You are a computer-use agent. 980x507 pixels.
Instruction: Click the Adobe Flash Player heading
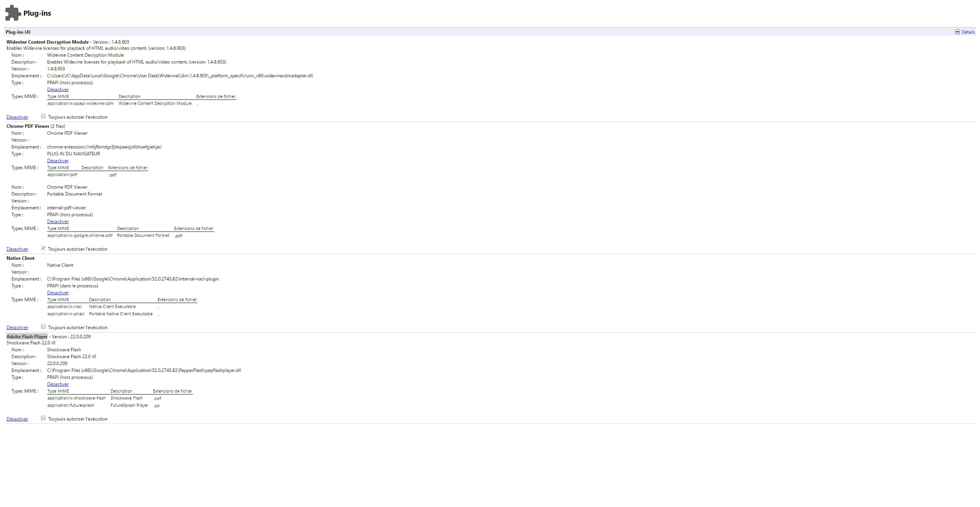pyautogui.click(x=27, y=337)
